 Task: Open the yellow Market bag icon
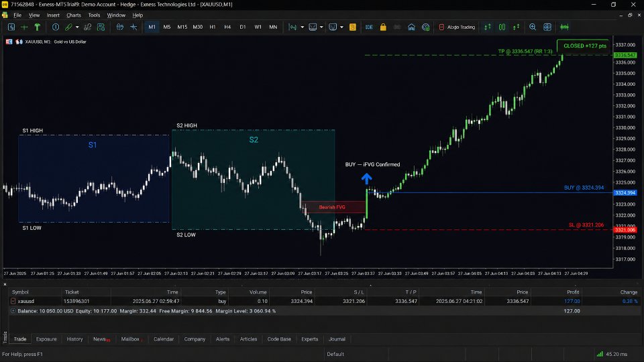[x=352, y=27]
